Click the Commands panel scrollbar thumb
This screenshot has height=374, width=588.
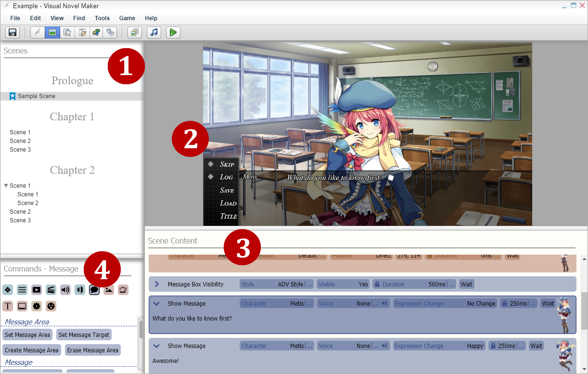141,330
